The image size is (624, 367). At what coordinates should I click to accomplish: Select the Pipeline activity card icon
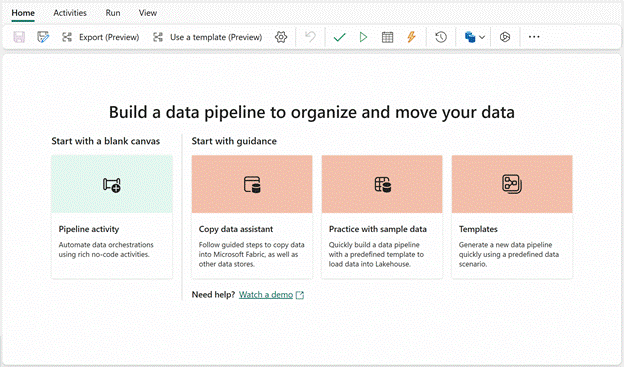pyautogui.click(x=112, y=185)
